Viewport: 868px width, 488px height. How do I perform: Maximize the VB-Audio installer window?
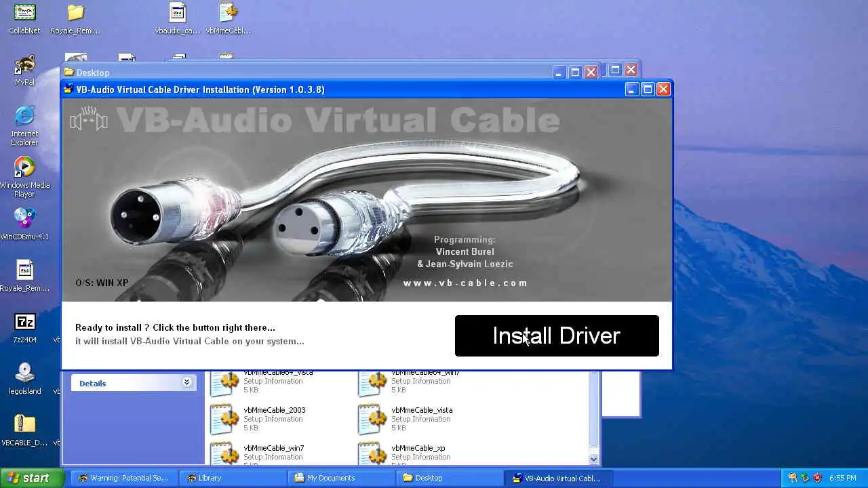[648, 89]
